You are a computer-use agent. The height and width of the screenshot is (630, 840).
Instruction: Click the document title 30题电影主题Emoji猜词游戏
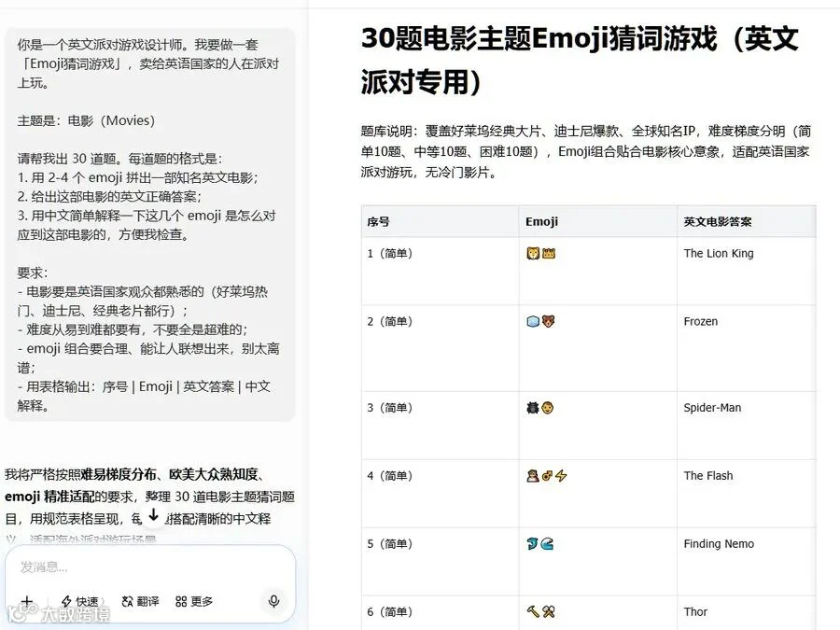click(x=580, y=60)
